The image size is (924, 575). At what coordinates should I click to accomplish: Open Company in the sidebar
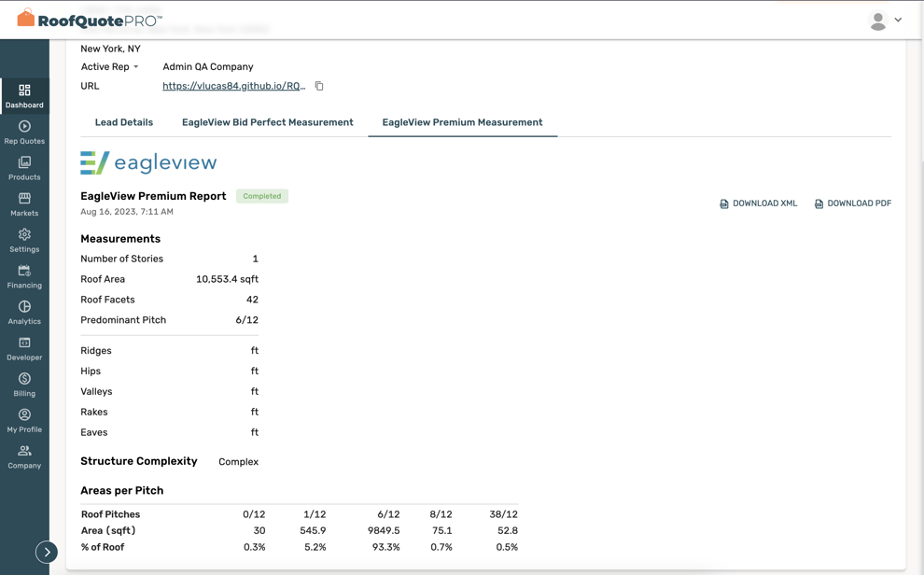(x=24, y=456)
